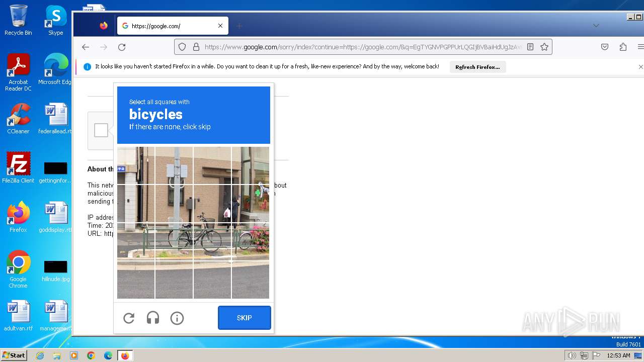Open the federallead.rtf document
The height and width of the screenshot is (362, 644).
point(55,119)
